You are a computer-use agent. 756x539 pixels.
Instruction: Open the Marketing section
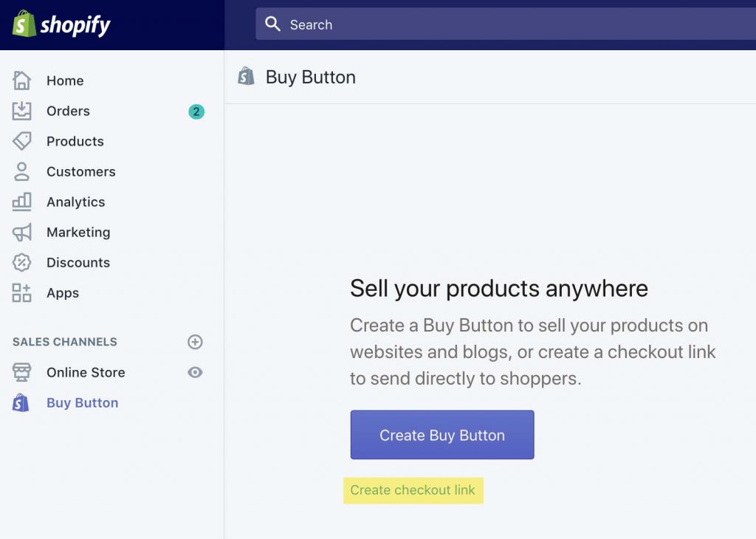(78, 233)
